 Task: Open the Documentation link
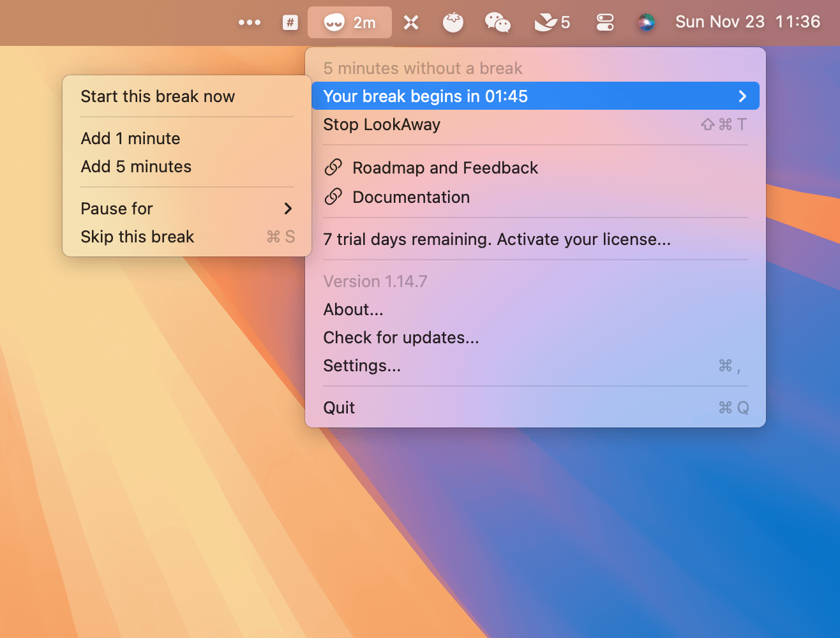coord(410,197)
